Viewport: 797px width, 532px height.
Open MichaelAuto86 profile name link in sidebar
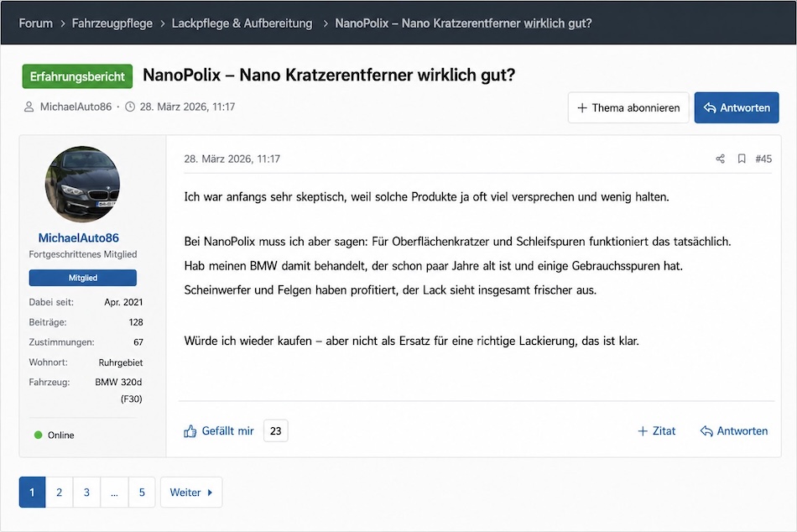(79, 238)
